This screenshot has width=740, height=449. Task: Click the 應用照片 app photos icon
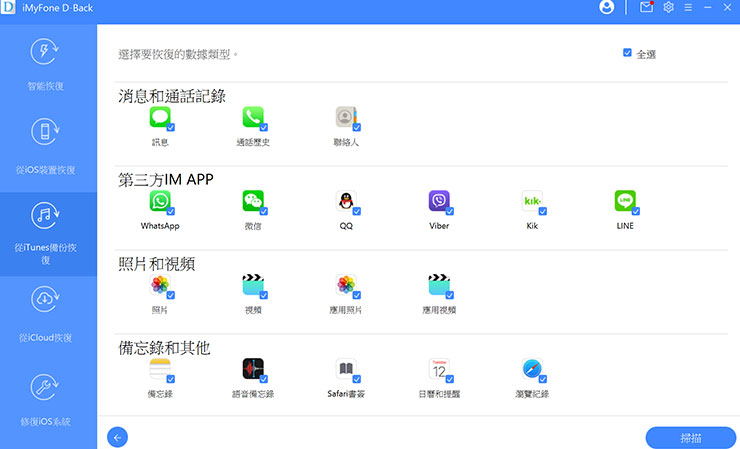point(346,285)
